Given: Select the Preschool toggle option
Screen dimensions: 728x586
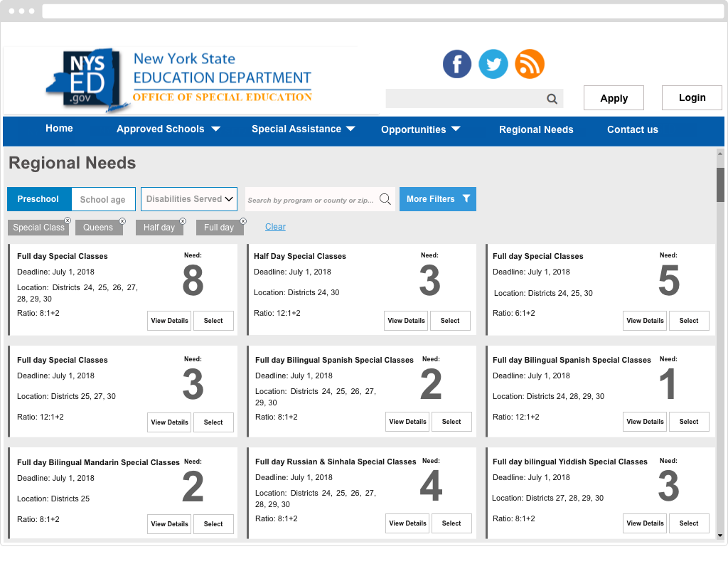Looking at the screenshot, I should coord(38,199).
